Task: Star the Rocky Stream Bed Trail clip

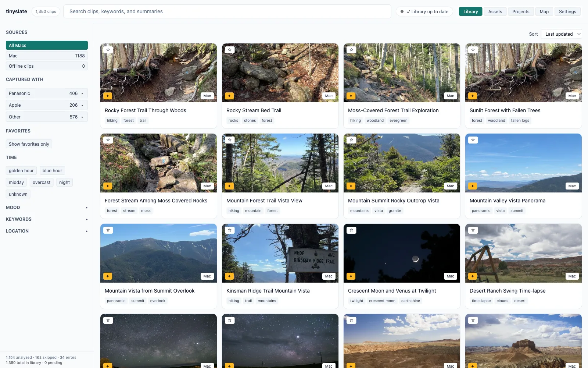Action: coord(230,50)
